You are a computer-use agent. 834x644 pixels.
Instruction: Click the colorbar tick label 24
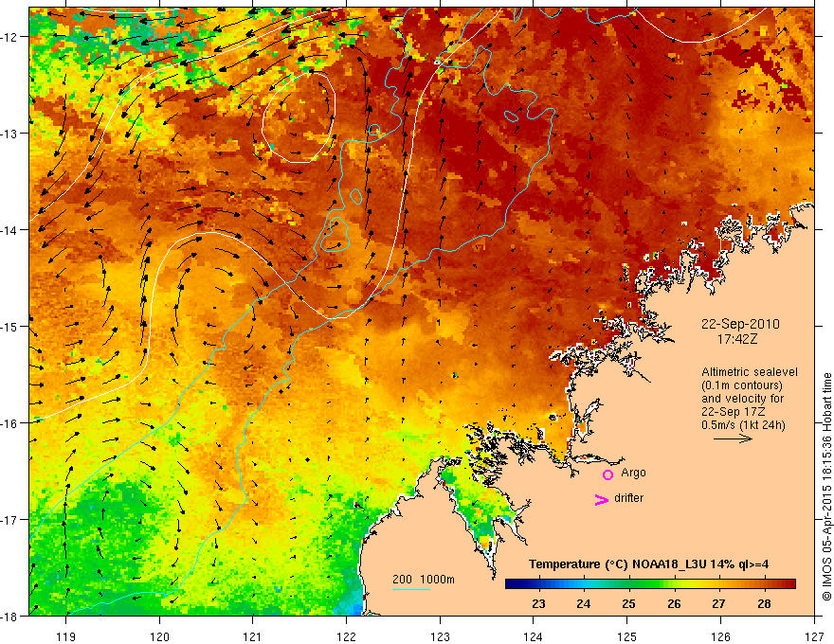584,603
